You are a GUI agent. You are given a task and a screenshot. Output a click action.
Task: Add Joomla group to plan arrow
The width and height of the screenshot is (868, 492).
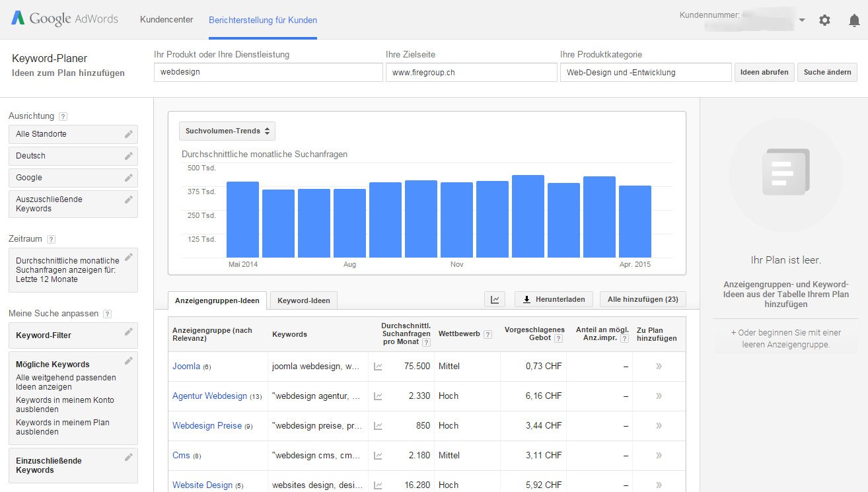(x=659, y=366)
